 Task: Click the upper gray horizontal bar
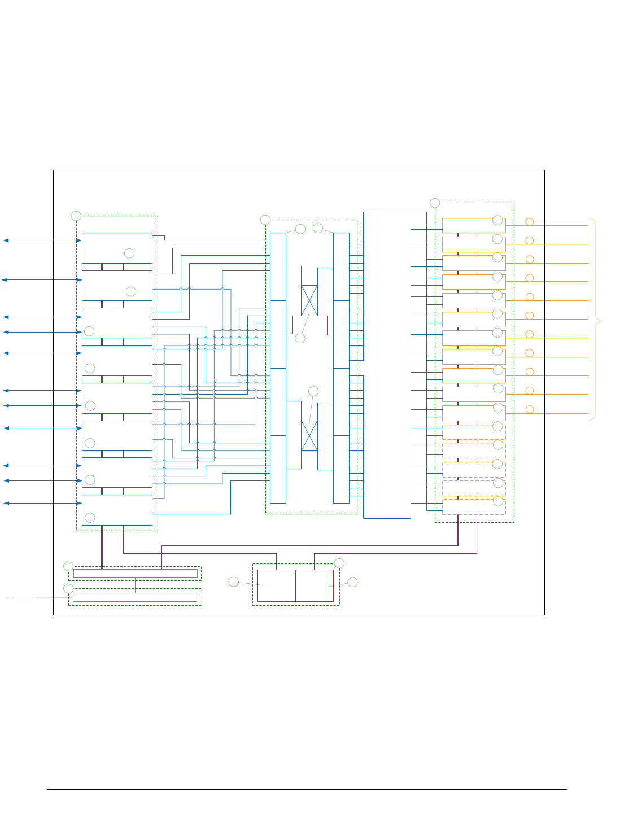(136, 574)
